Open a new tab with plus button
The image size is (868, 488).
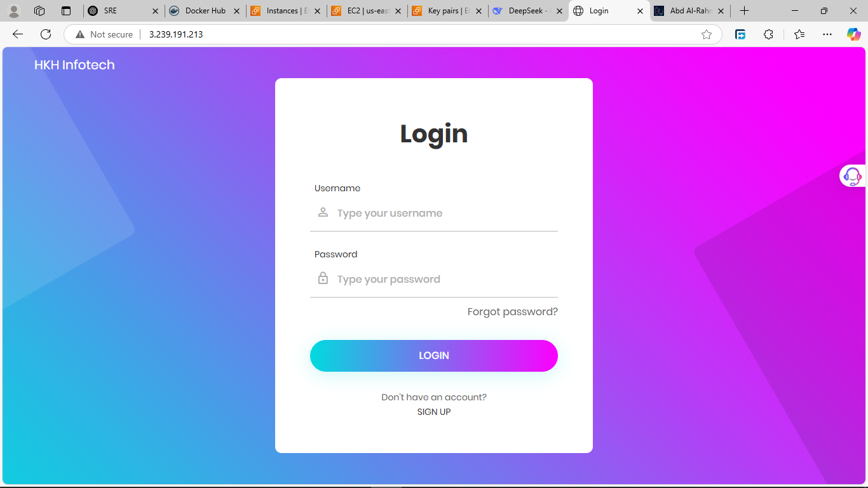pos(744,11)
